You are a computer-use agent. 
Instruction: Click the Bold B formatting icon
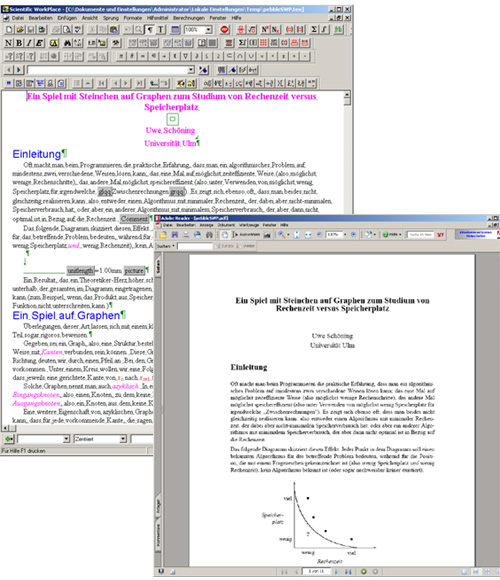pos(18,43)
